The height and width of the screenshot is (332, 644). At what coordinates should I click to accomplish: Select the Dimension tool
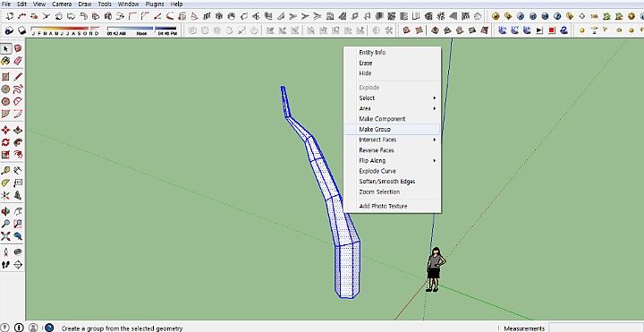(18, 171)
